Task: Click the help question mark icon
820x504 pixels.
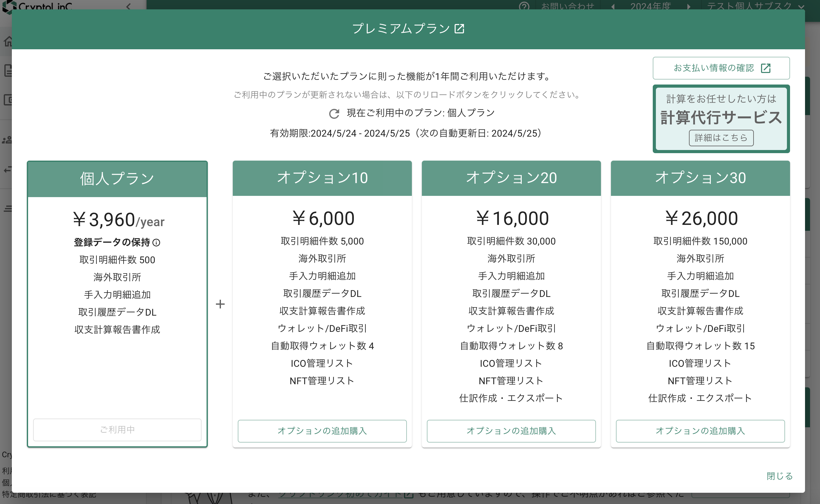Action: (524, 6)
